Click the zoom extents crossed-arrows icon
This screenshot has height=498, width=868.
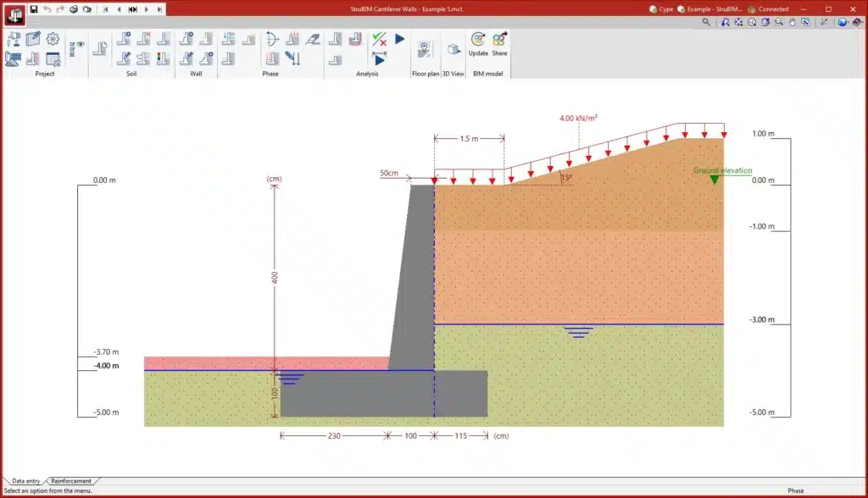coord(738,22)
